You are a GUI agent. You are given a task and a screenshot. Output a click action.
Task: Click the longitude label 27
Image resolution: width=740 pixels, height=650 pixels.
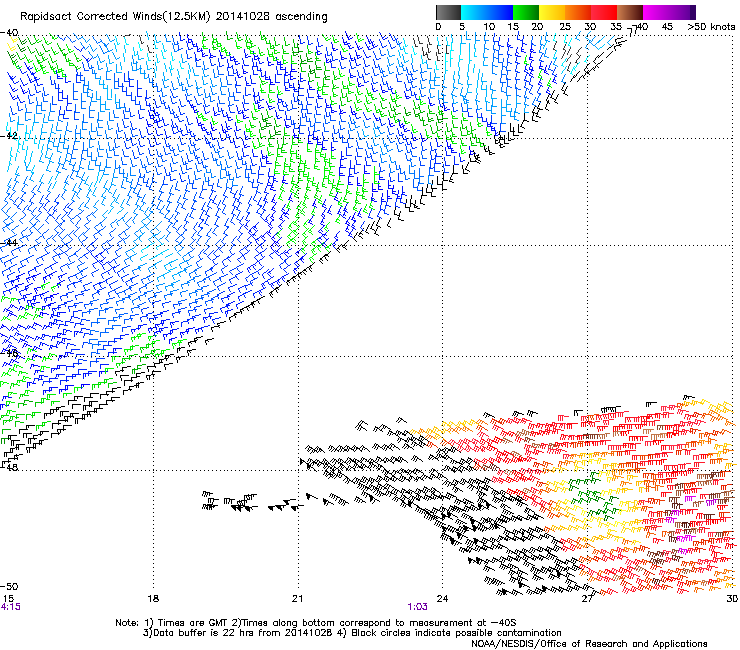coord(587,599)
